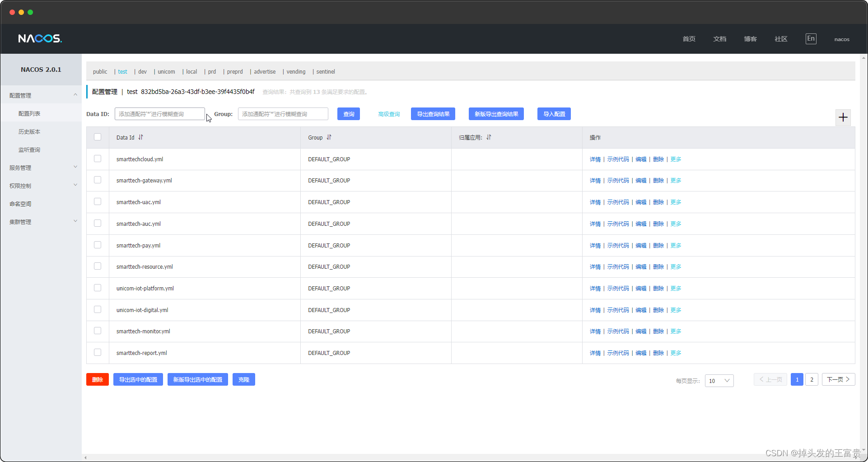Collapse the 配置管理 sidebar section

click(75, 95)
